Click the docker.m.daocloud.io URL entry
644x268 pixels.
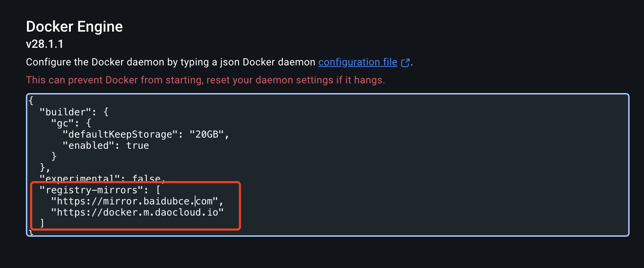137,212
